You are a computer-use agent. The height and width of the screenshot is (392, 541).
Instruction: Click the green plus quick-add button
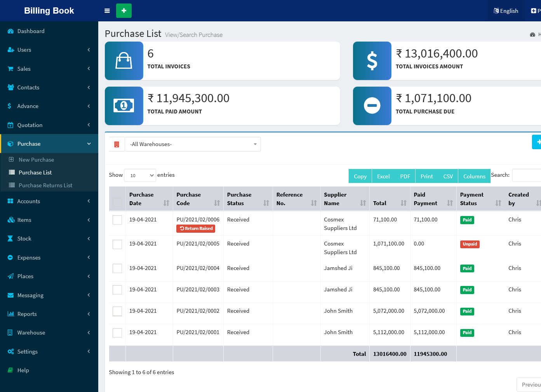(x=124, y=11)
